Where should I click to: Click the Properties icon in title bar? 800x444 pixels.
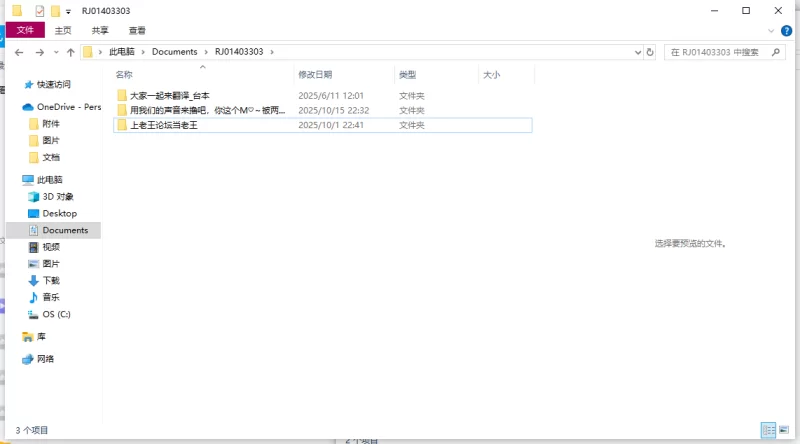tap(39, 10)
